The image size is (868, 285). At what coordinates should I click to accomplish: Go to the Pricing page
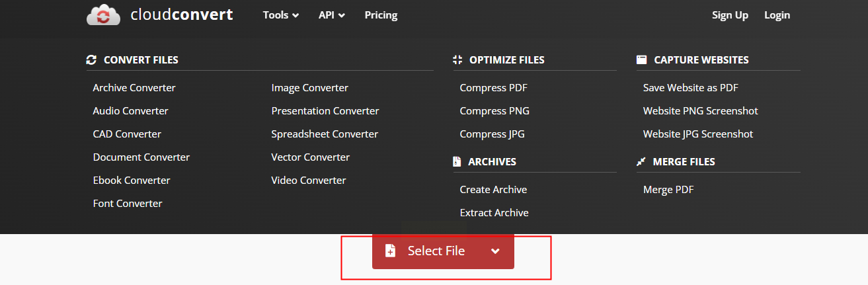click(x=381, y=15)
